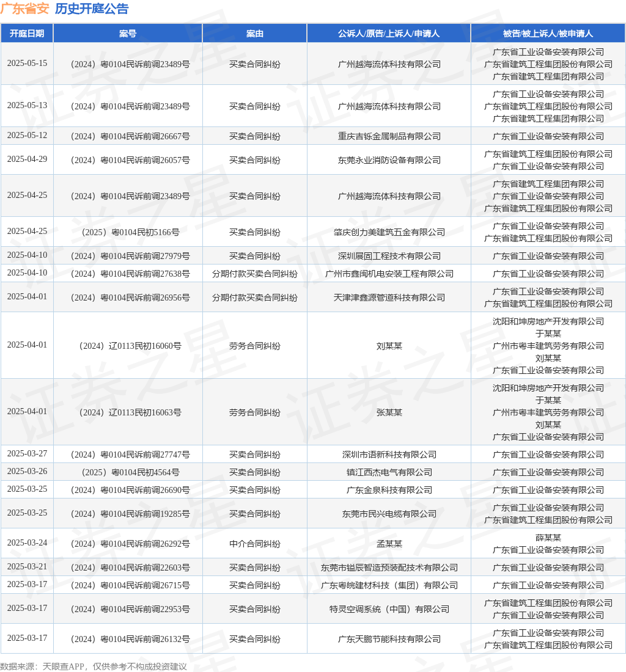Select plaintiff 孟某某
The height and width of the screenshot is (672, 626).
(389, 544)
